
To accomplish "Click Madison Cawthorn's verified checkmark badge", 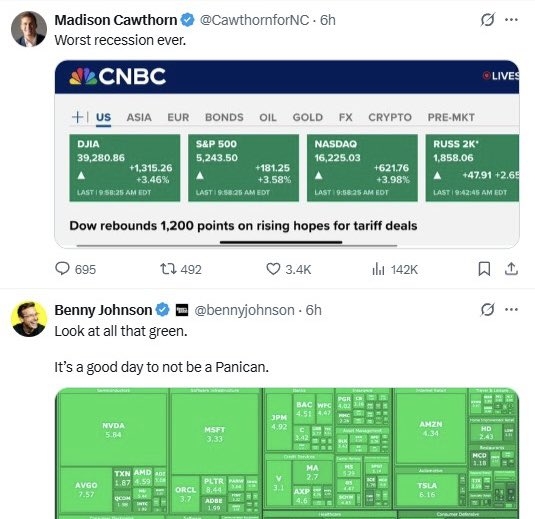I will (187, 20).
